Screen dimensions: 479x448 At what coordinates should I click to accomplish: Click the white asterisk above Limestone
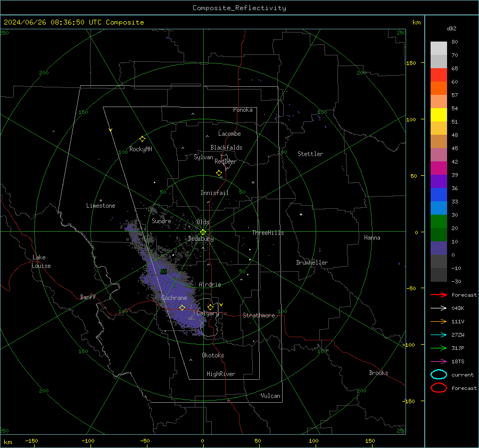pos(101,201)
